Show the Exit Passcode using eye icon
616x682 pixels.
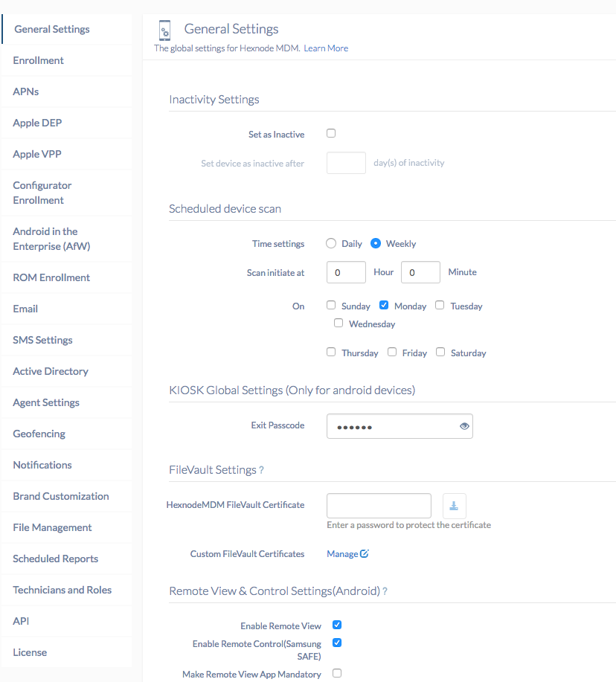click(464, 426)
